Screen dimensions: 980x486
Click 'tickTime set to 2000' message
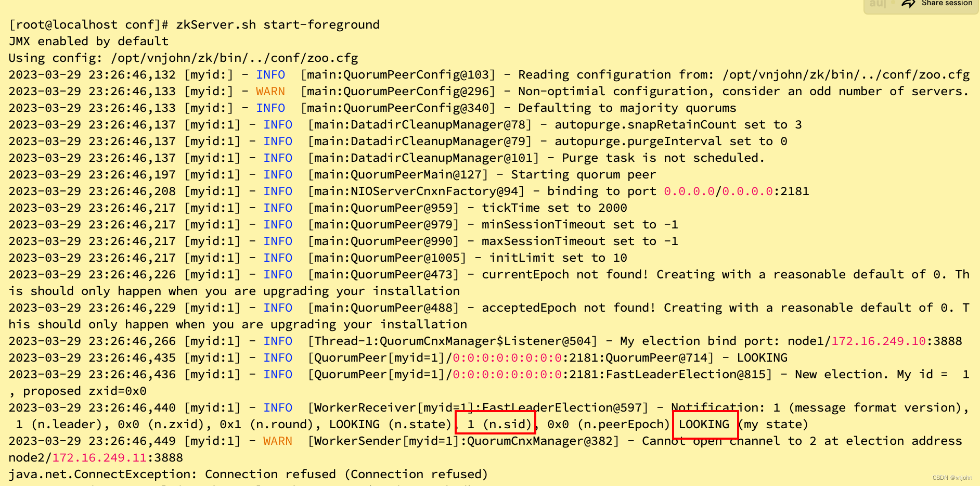coord(555,208)
